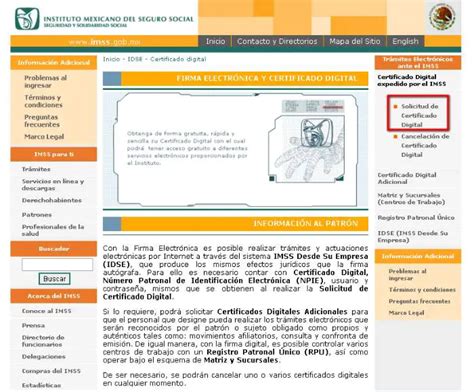Go to Derechohabientes section
Screen dimensions: 474x392
(52, 200)
